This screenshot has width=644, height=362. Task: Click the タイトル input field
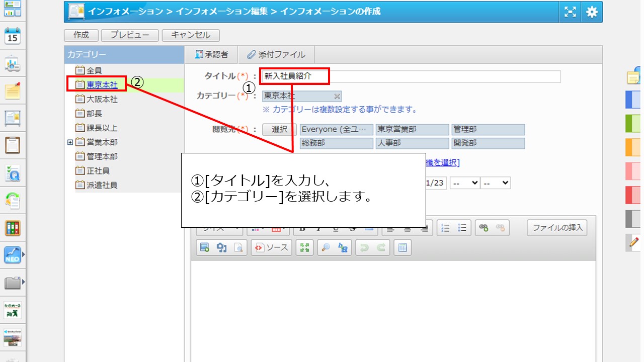point(411,76)
